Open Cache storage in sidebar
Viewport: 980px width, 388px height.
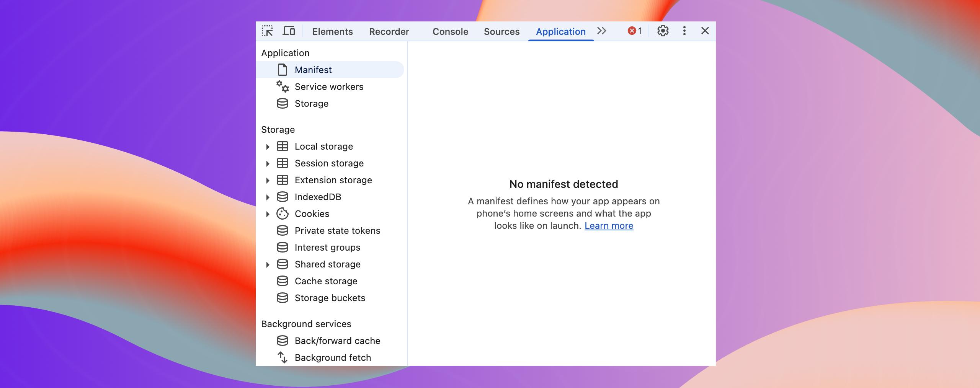[x=326, y=281]
